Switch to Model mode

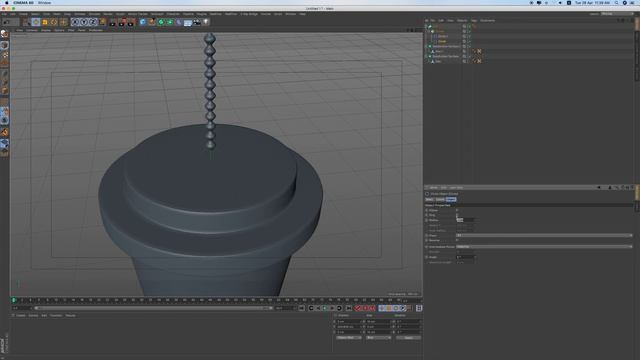coord(4,45)
